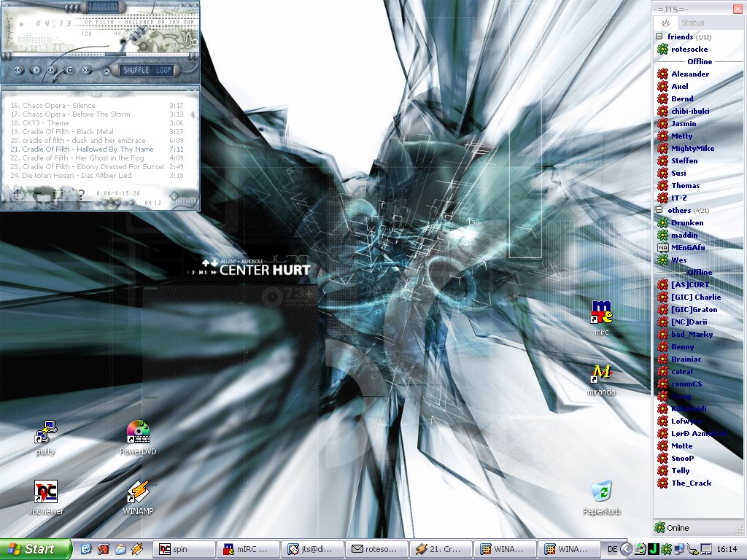Viewport: 747px width, 560px height.
Task: Click the vncviewer desktop icon
Action: coord(45,492)
